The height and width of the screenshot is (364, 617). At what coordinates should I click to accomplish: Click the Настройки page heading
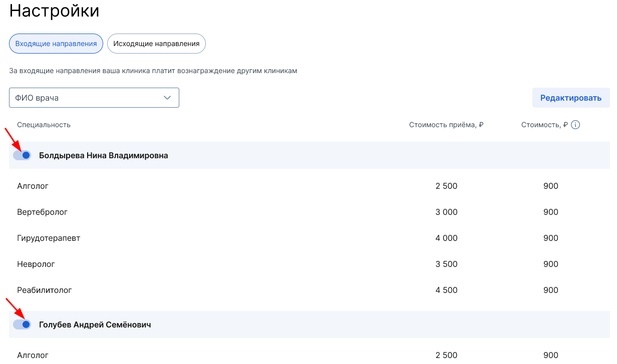pos(54,11)
